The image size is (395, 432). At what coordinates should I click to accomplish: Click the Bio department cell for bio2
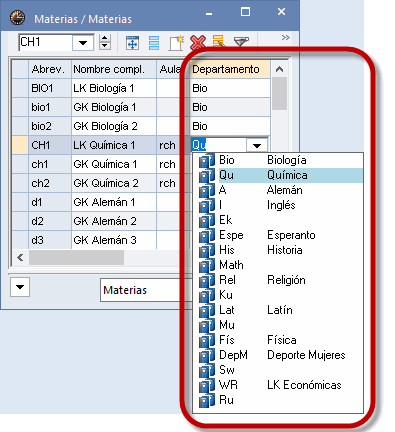pyautogui.click(x=230, y=126)
